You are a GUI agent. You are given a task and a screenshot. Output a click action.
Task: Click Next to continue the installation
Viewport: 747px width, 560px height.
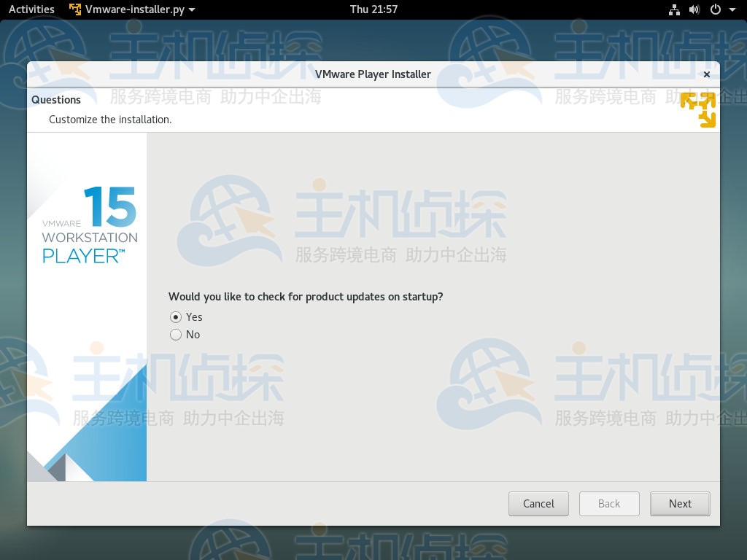click(679, 503)
